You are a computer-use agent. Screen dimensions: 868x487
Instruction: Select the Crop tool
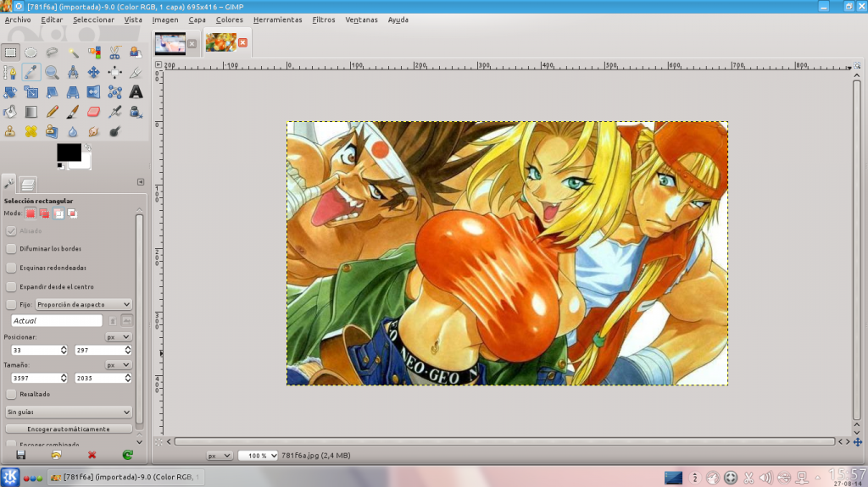[136, 73]
